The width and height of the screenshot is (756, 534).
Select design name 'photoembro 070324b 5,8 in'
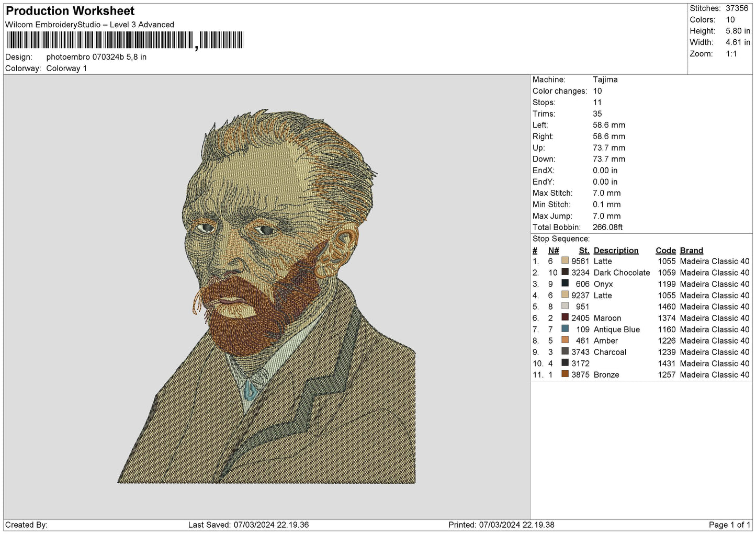coord(96,57)
